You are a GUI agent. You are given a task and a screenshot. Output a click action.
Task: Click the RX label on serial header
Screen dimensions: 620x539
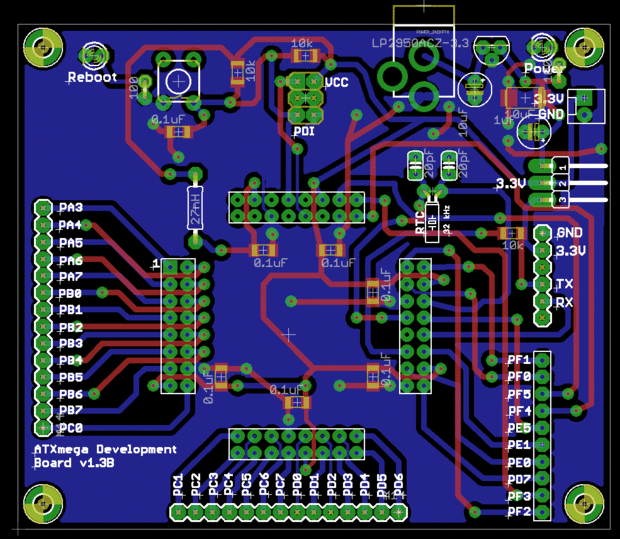(x=564, y=303)
